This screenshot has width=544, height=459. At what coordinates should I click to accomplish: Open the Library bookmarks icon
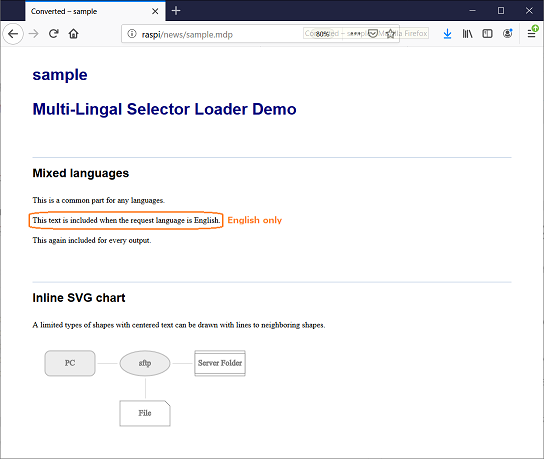coord(467,34)
